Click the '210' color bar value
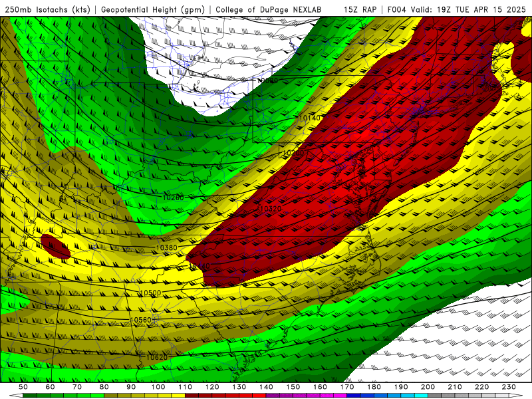Image resolution: width=532 pixels, height=399 pixels. click(455, 387)
